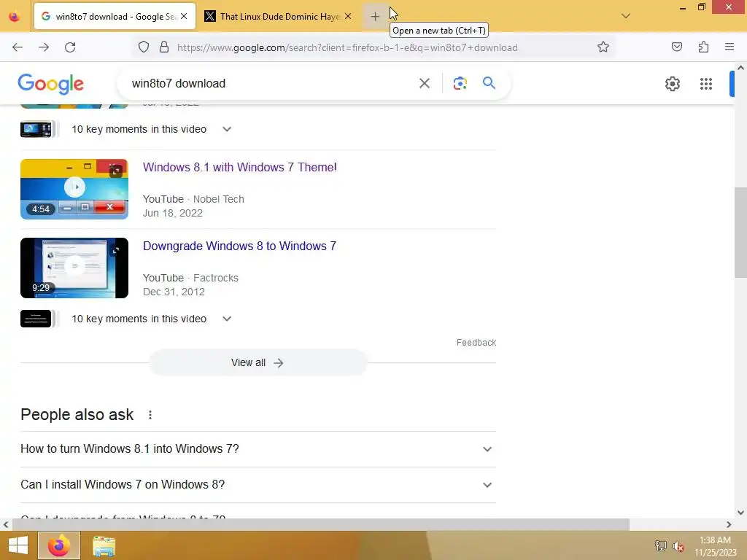This screenshot has height=560, width=747.
Task: Switch to That Linux Dude Dominic tab
Action: pos(279,16)
